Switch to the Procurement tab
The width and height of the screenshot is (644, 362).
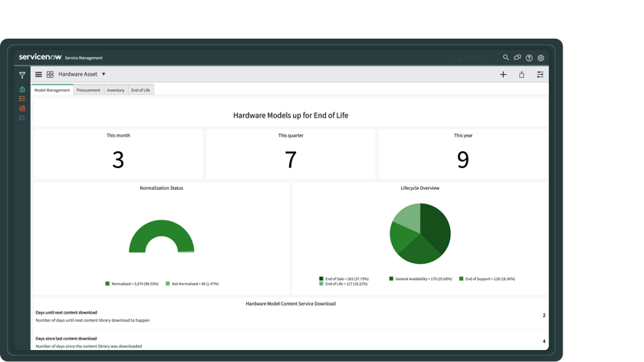89,90
